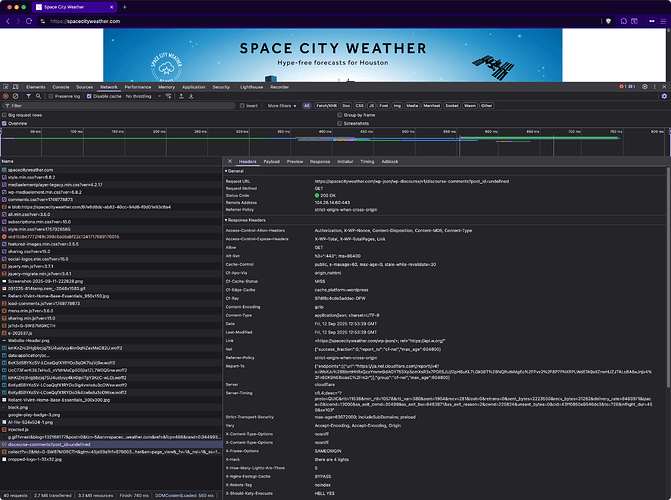The height and width of the screenshot is (500, 671).
Task: Collapse the General section
Action: [235, 171]
